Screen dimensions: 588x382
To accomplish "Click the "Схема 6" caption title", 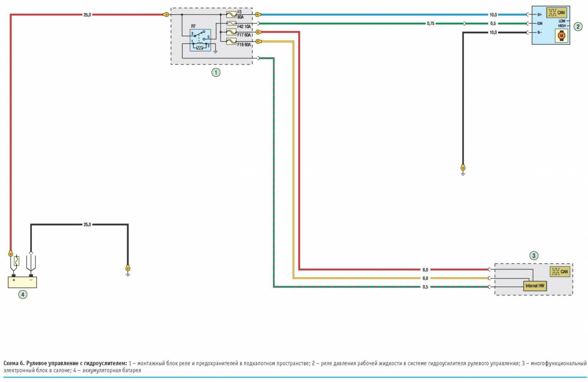I will pyautogui.click(x=65, y=363).
